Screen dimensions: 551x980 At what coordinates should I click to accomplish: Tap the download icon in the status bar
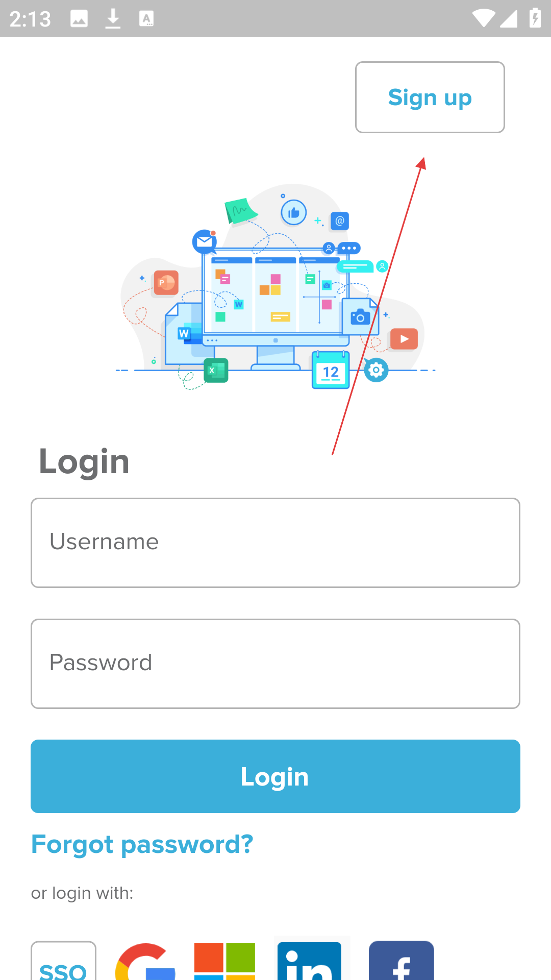tap(113, 19)
